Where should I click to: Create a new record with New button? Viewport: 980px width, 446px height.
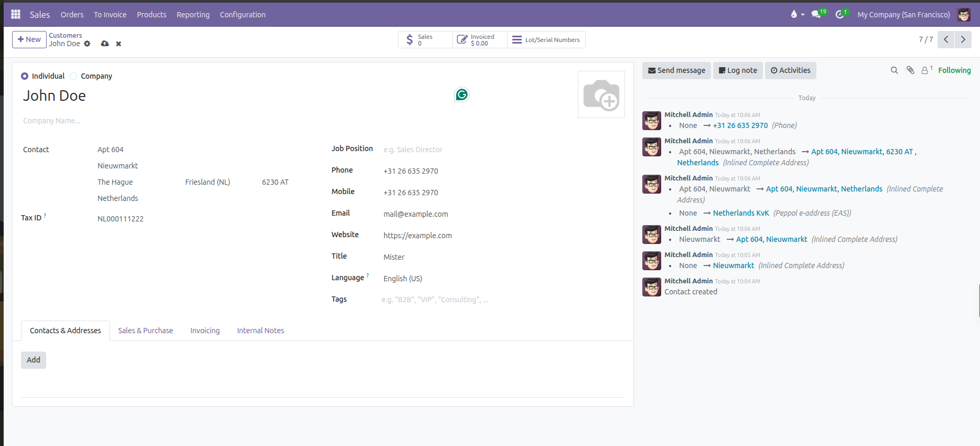(x=29, y=39)
